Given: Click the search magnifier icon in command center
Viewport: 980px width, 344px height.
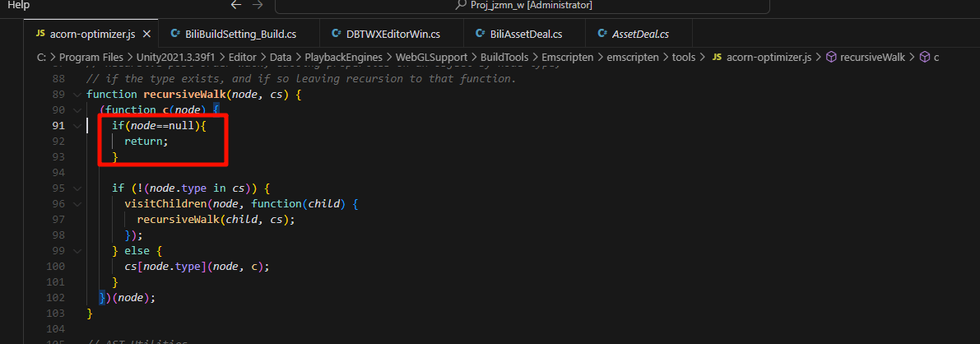Looking at the screenshot, I should [x=461, y=5].
